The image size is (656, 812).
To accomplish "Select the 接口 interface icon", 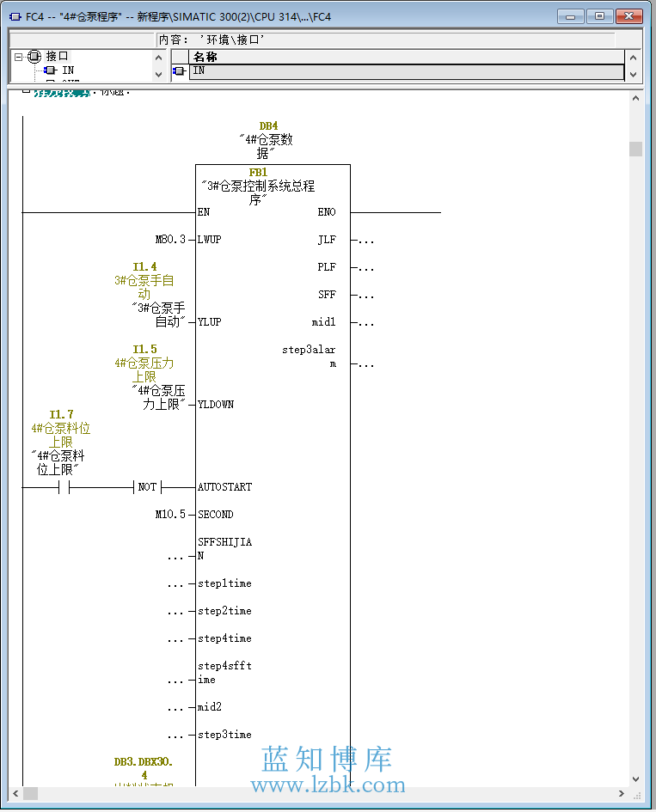I will tap(34, 57).
